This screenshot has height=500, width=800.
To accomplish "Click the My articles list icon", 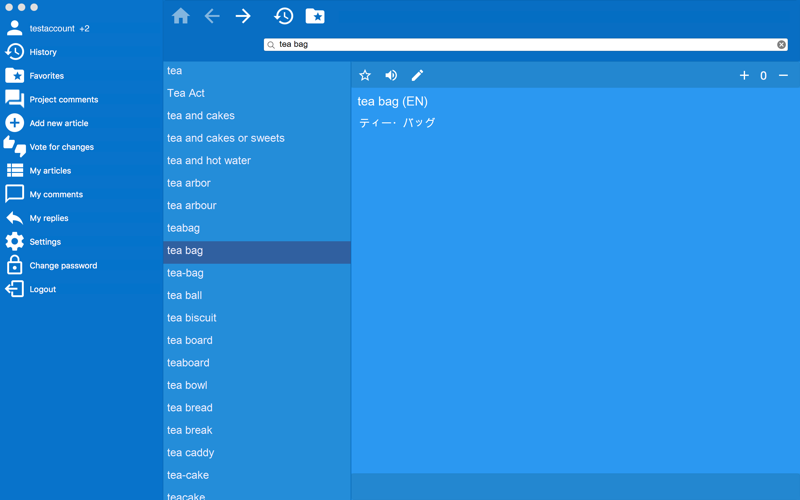I will pos(14,170).
